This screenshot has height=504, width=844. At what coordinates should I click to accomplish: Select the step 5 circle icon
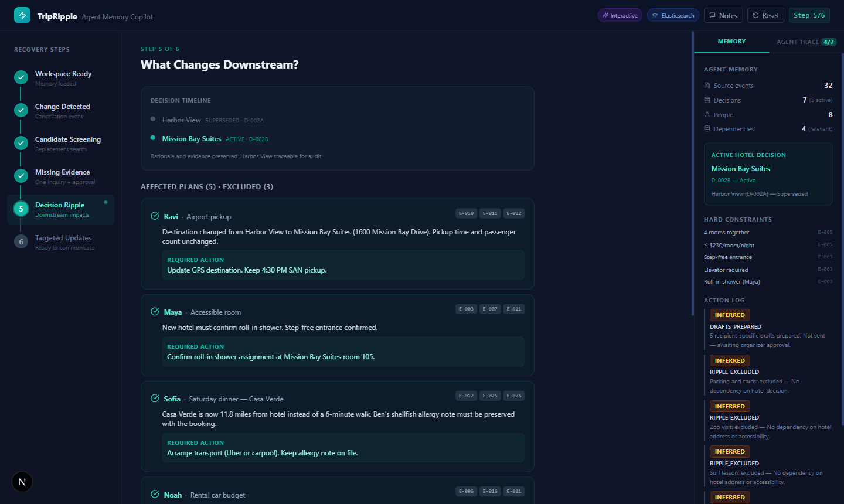(x=21, y=209)
